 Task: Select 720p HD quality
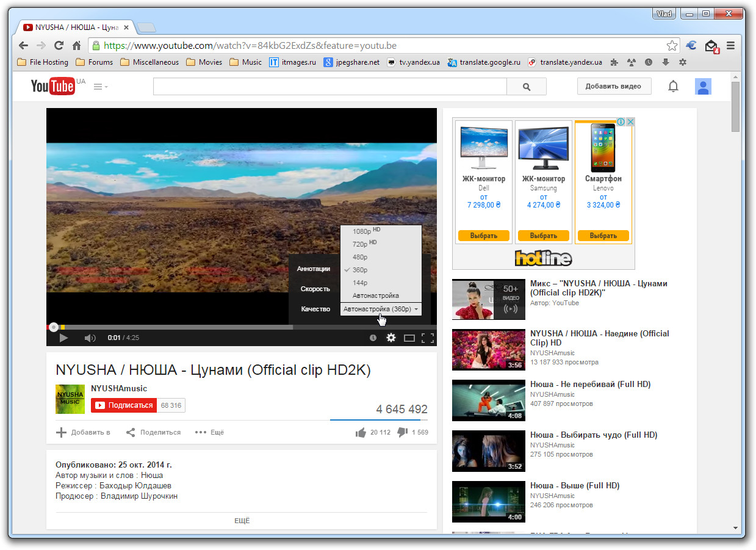[x=381, y=244]
